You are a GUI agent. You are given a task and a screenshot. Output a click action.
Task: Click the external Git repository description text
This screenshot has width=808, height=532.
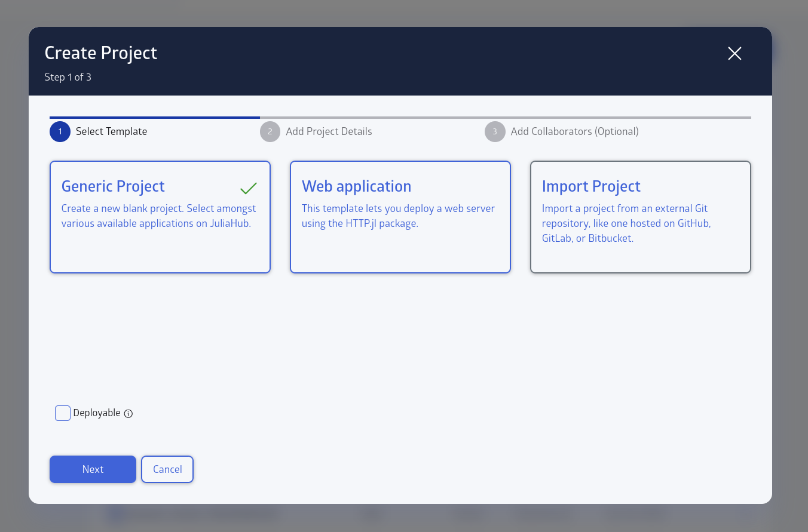pyautogui.click(x=626, y=223)
